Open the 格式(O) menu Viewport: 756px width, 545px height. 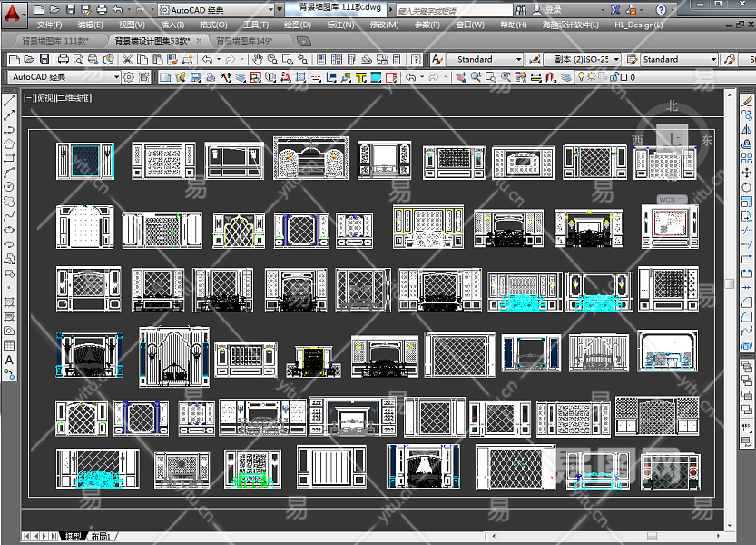point(213,25)
